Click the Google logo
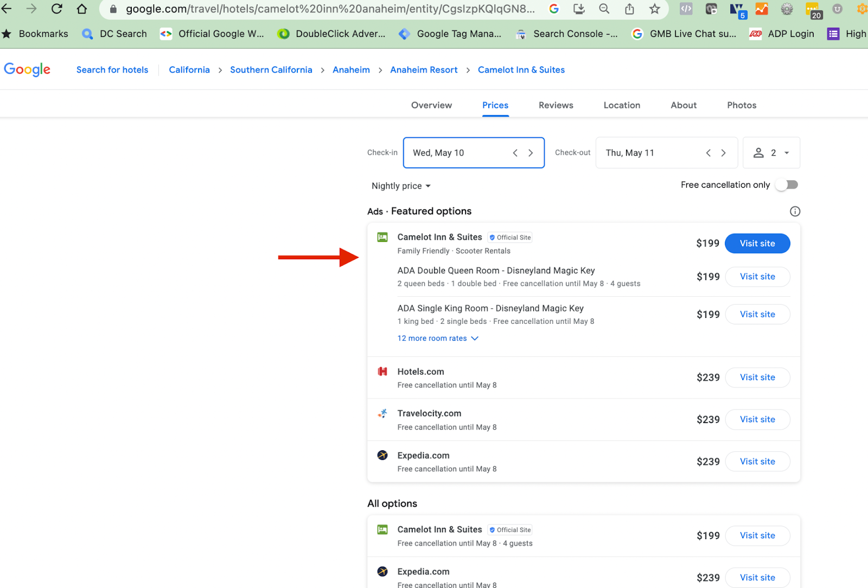The height and width of the screenshot is (588, 868). [27, 69]
